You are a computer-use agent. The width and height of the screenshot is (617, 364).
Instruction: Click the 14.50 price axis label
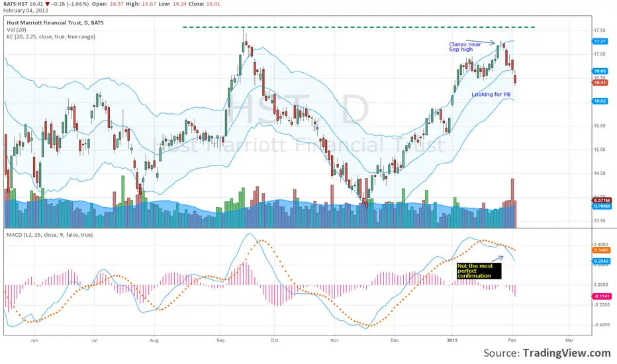(x=600, y=173)
